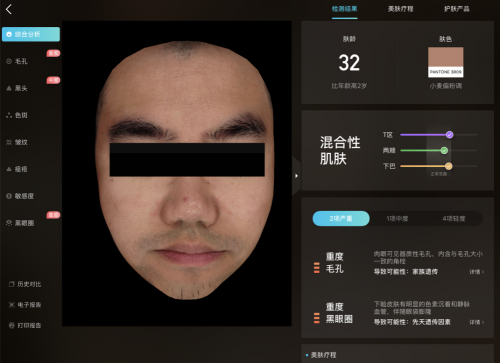Click the 混合性肌肤 skin type heading
Image resolution: width=500 pixels, height=363 pixels.
(x=340, y=150)
